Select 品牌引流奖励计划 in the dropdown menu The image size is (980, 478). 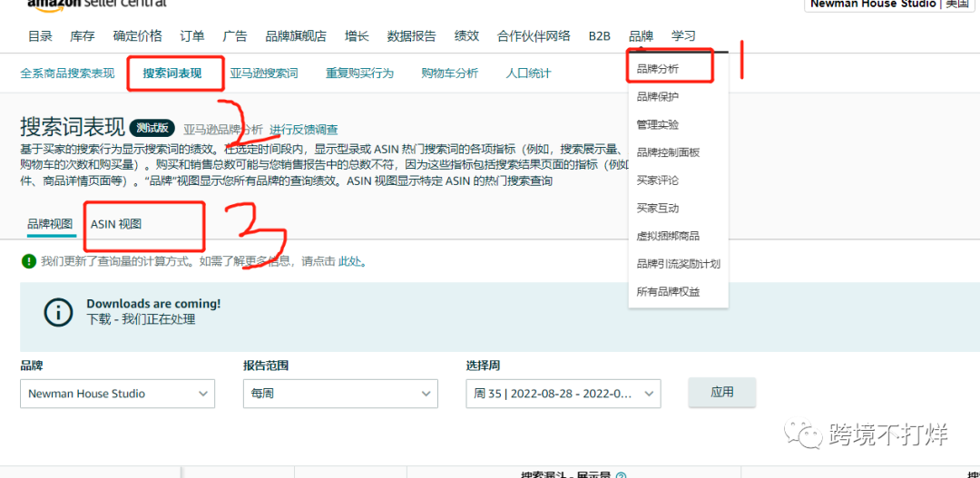tap(679, 264)
